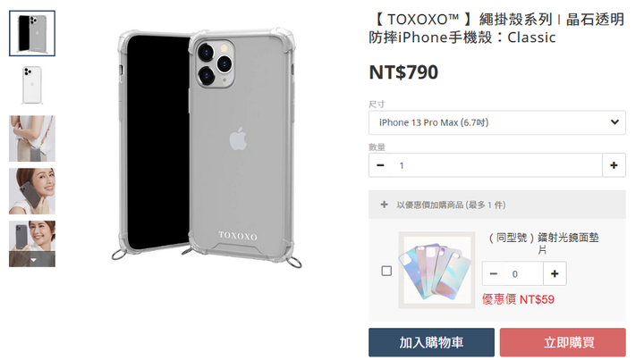
Task: Buy now with 立即購買 button
Action: click(x=563, y=342)
